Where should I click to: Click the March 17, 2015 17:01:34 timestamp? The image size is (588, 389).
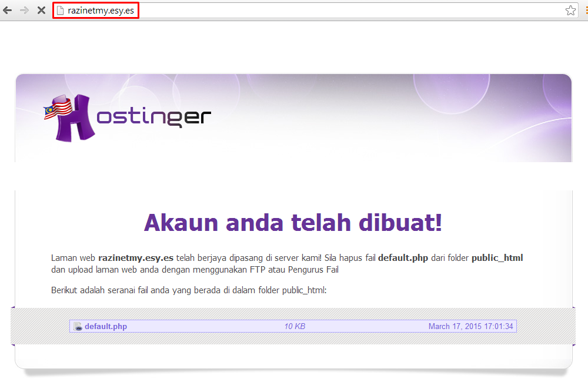click(x=470, y=326)
